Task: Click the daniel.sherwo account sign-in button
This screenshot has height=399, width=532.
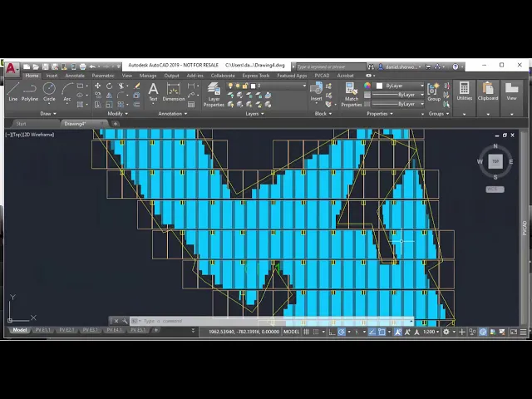Action: tap(400, 66)
